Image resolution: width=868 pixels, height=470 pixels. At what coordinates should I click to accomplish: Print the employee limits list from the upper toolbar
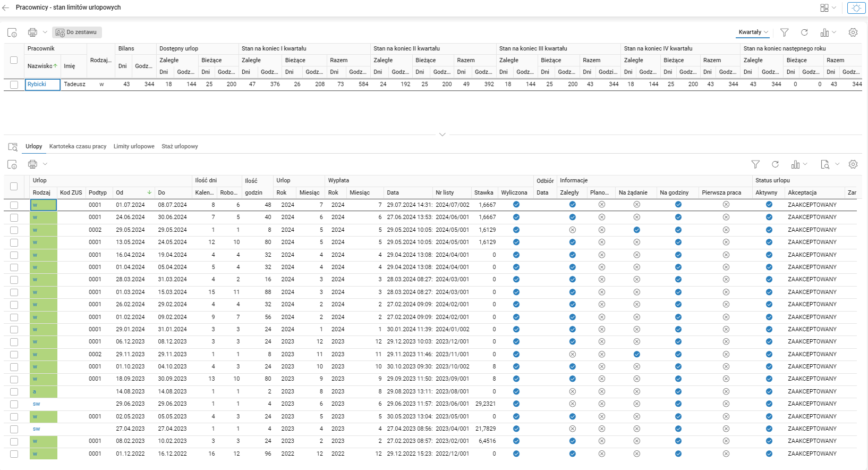(x=32, y=32)
